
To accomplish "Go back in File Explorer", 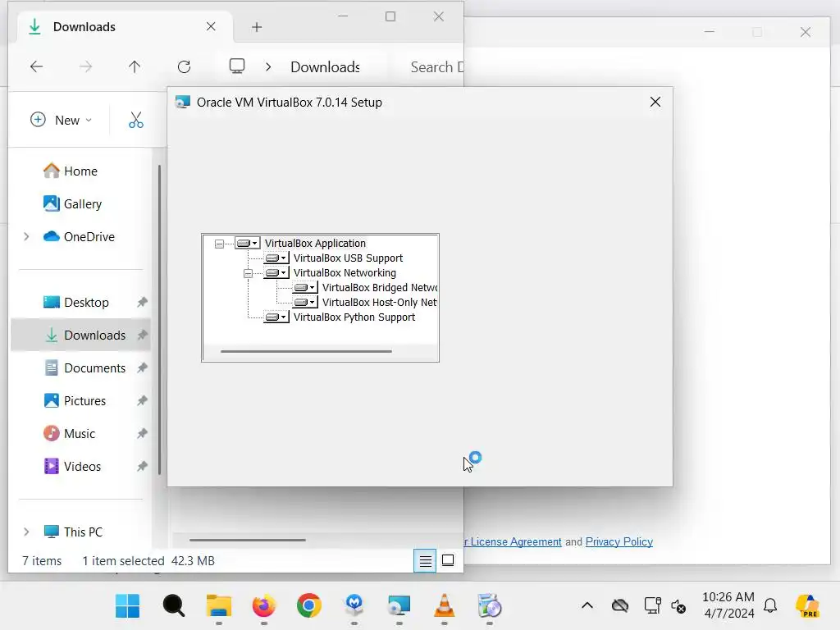I will [36, 67].
